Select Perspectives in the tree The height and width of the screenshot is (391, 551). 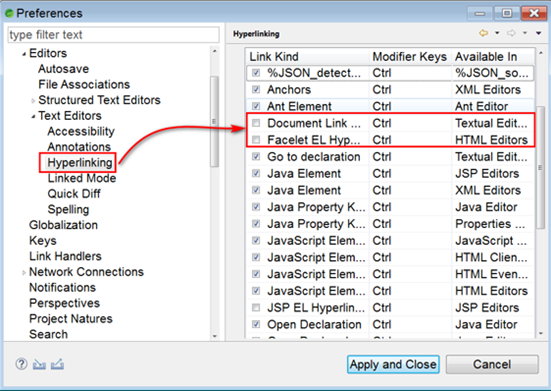pos(65,303)
